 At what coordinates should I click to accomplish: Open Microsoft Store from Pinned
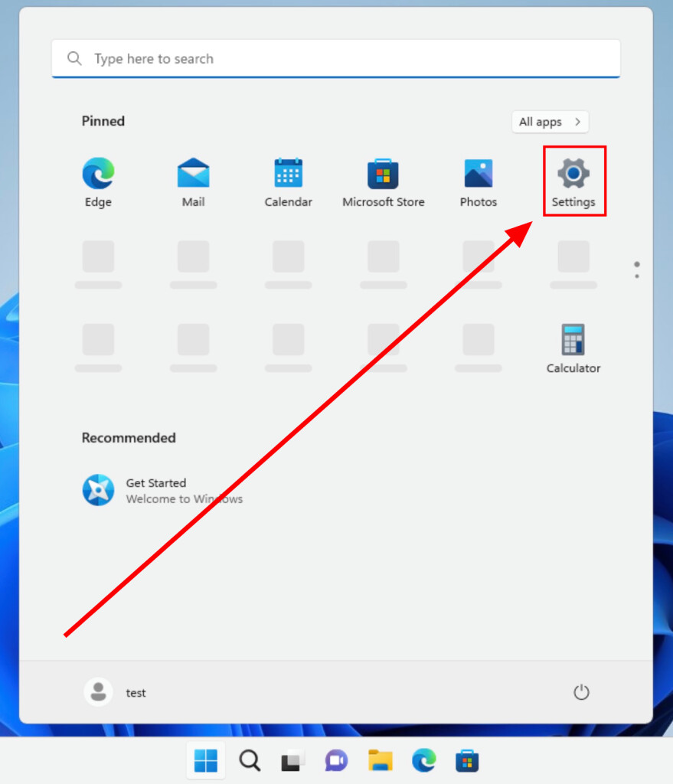384,182
